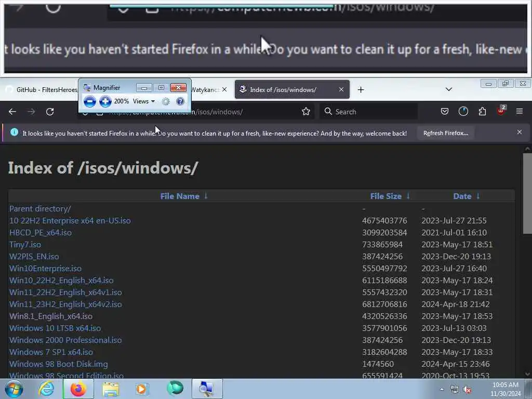
Task: Download Windows 2000 Professional.iso
Action: pyautogui.click(x=65, y=340)
